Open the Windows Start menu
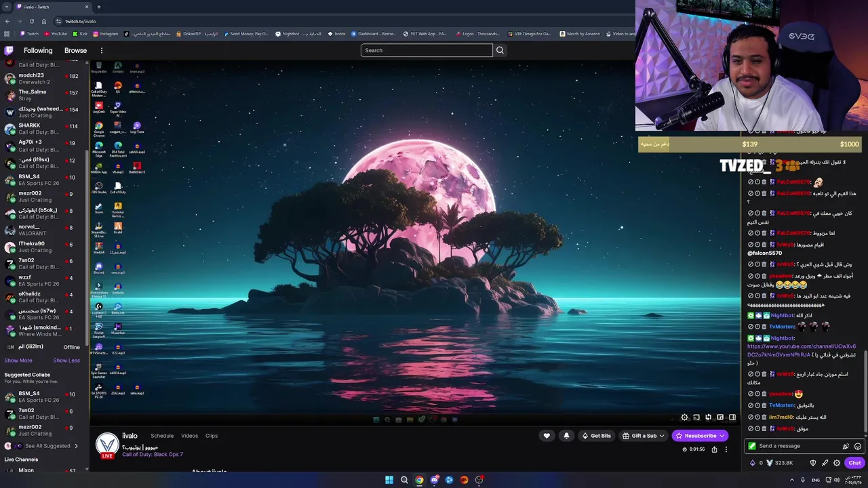Screen dimensions: 868x488 pos(389,480)
